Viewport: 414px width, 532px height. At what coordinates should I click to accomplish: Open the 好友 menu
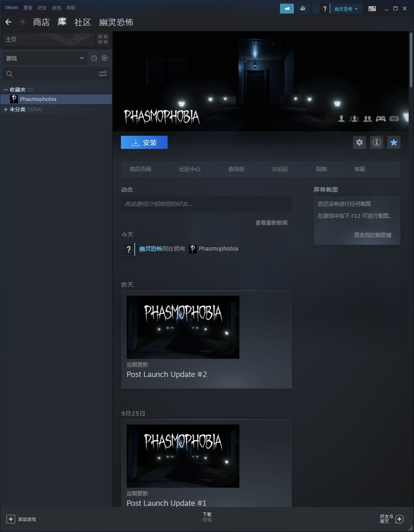click(42, 8)
